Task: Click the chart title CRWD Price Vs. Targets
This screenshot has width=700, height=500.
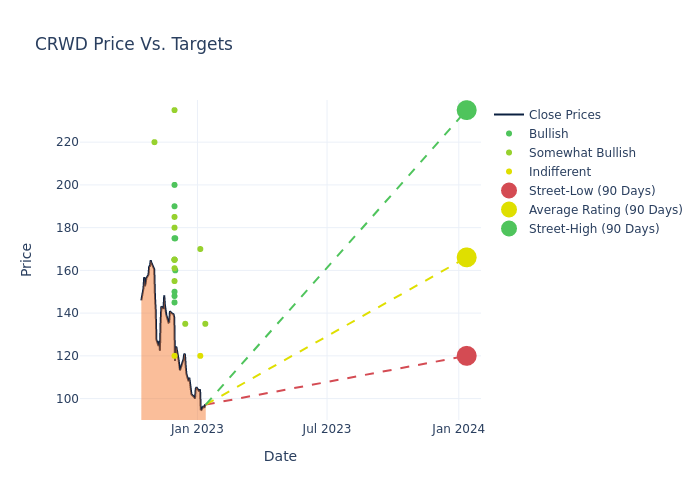Action: 134,44
